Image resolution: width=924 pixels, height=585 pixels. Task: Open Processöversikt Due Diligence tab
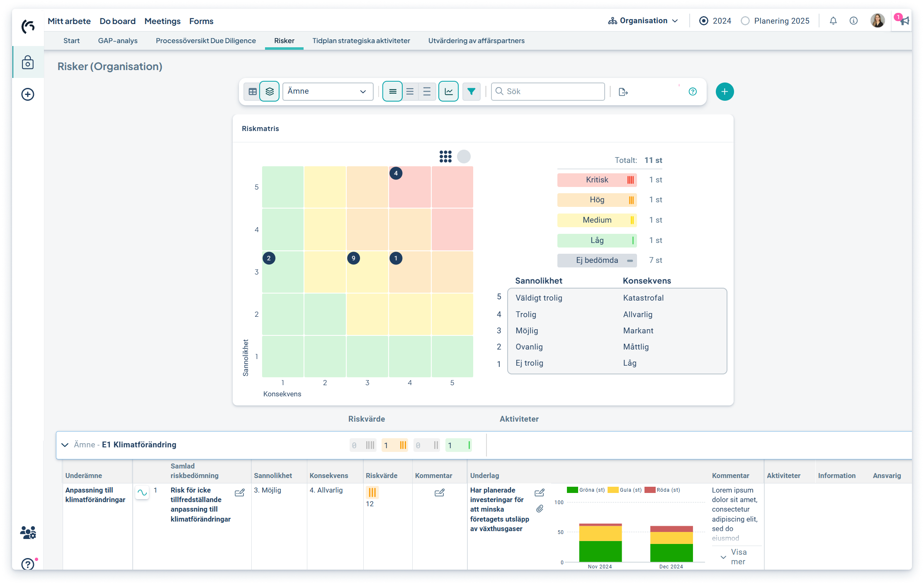point(206,41)
